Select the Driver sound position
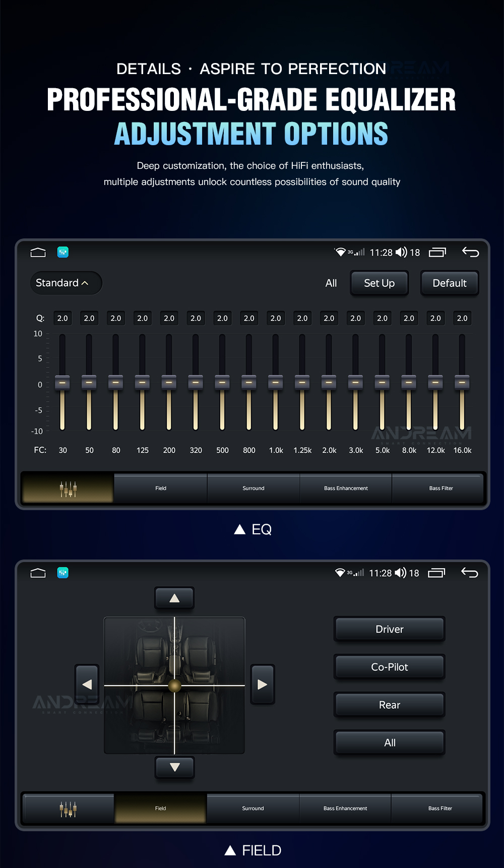Viewport: 504px width, 868px height. click(x=389, y=629)
